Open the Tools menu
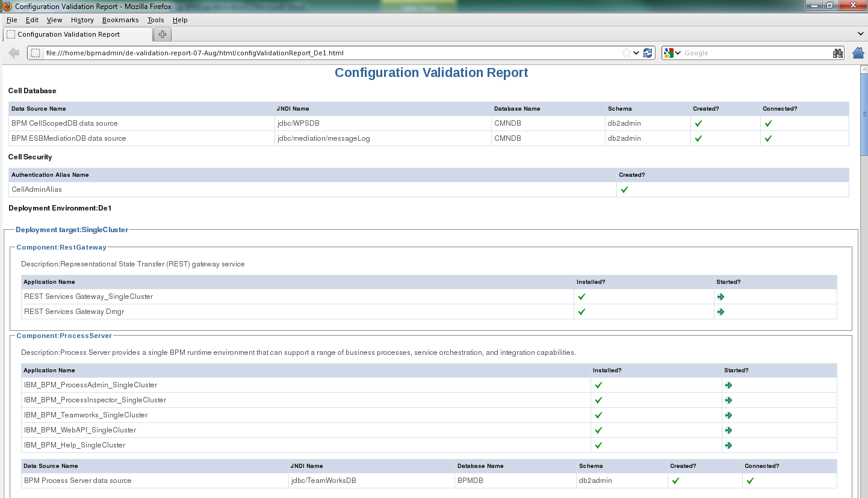The height and width of the screenshot is (498, 868). point(155,20)
